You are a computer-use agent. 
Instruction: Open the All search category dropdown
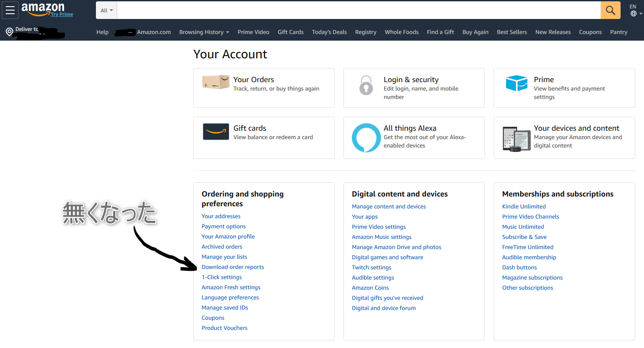click(x=107, y=10)
